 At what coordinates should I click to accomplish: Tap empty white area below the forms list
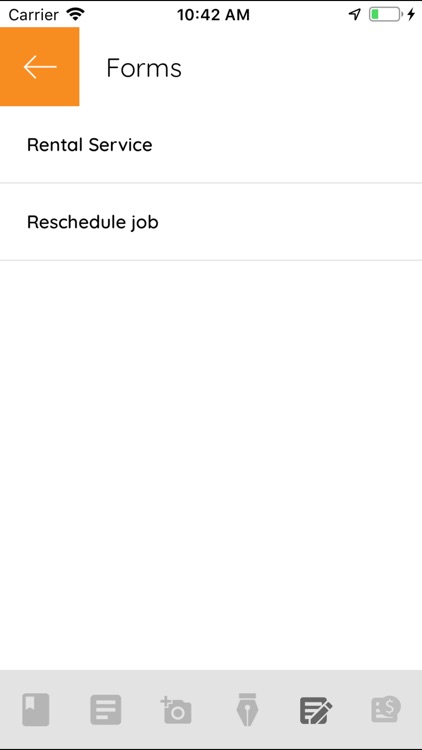(211, 464)
